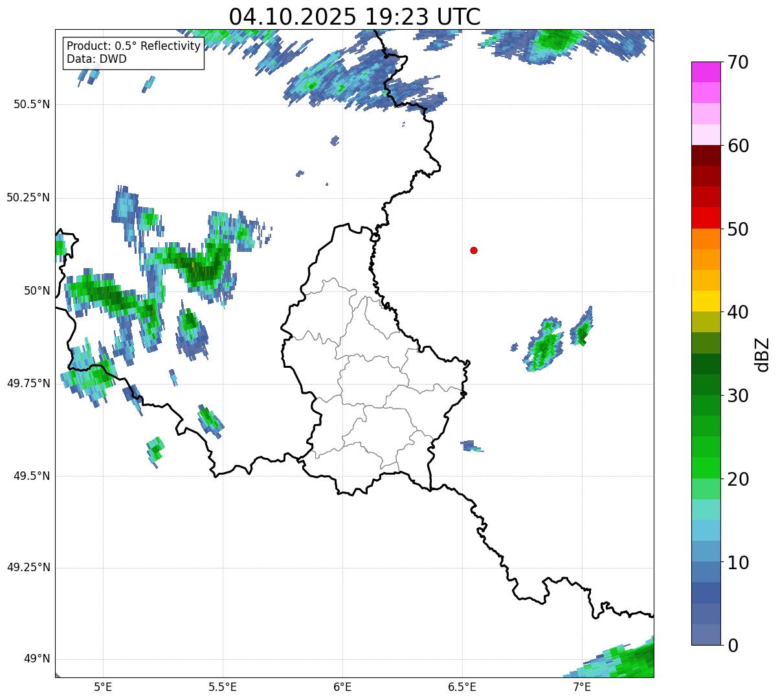Click the 50.25°N latitude label
Viewport: 778px width, 700px height.
tap(28, 198)
